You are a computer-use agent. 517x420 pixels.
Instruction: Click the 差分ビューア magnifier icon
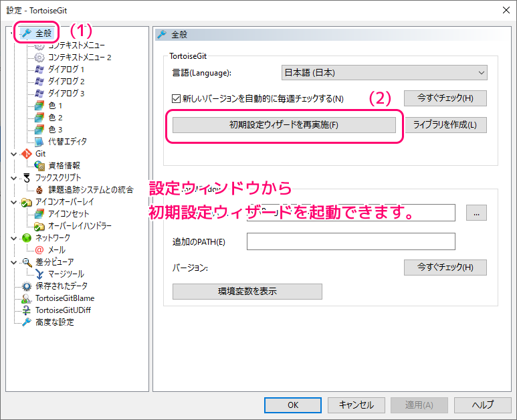coord(27,262)
